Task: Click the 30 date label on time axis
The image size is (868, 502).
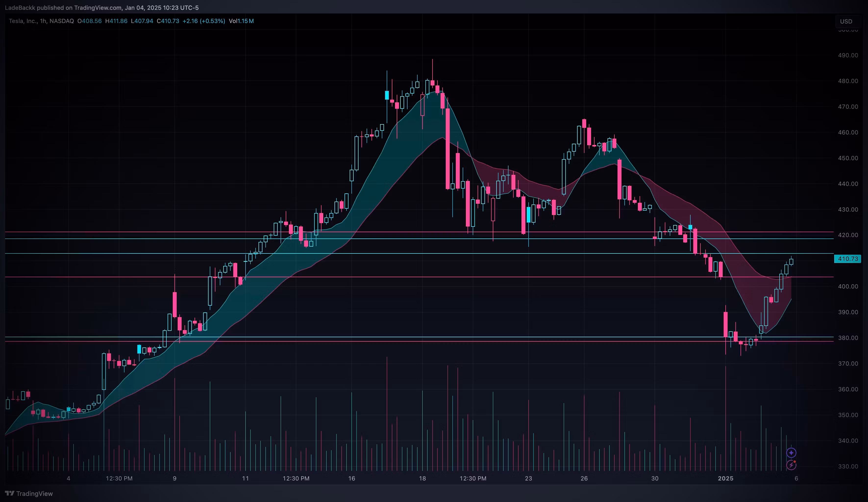Action: [x=655, y=478]
